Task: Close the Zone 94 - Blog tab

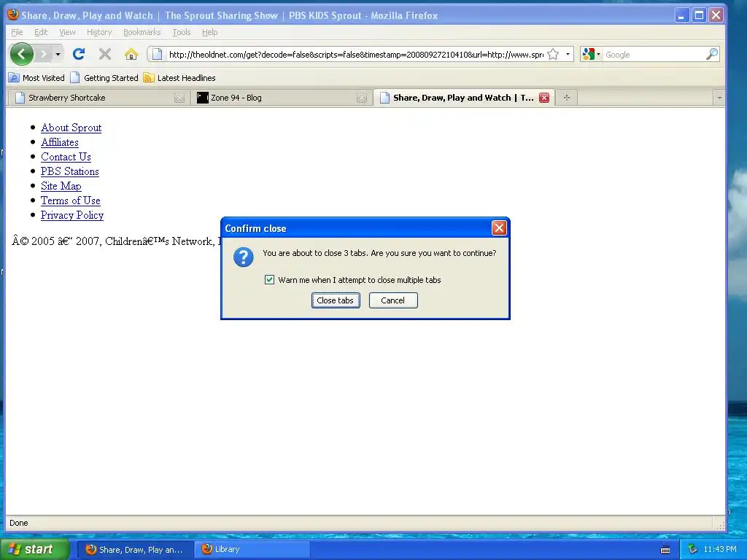Action: point(362,98)
